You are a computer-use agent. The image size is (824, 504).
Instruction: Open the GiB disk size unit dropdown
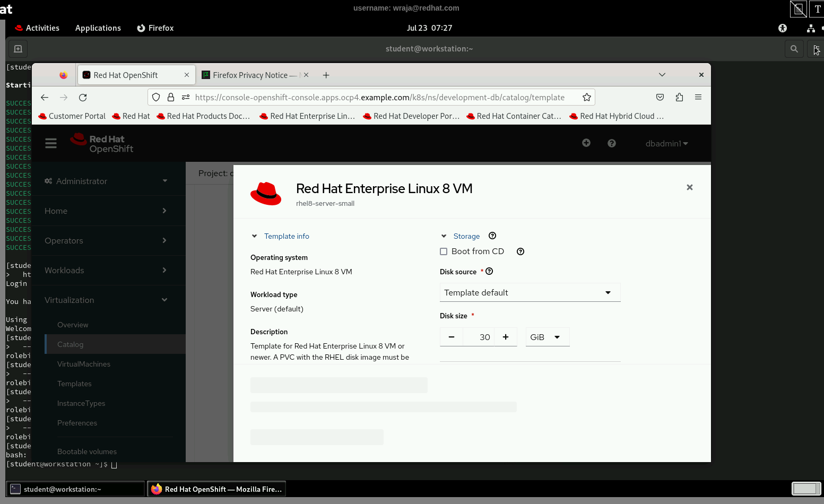(547, 337)
